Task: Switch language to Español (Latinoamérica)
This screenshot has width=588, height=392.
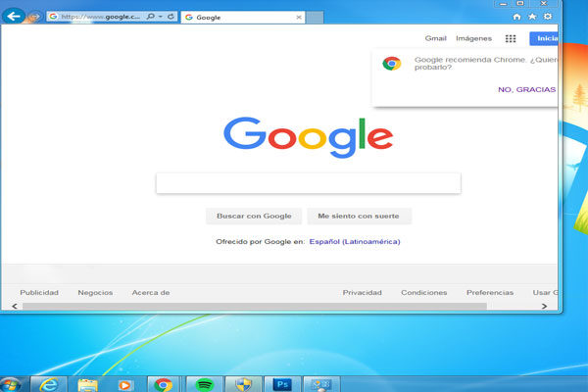Action: click(x=355, y=242)
